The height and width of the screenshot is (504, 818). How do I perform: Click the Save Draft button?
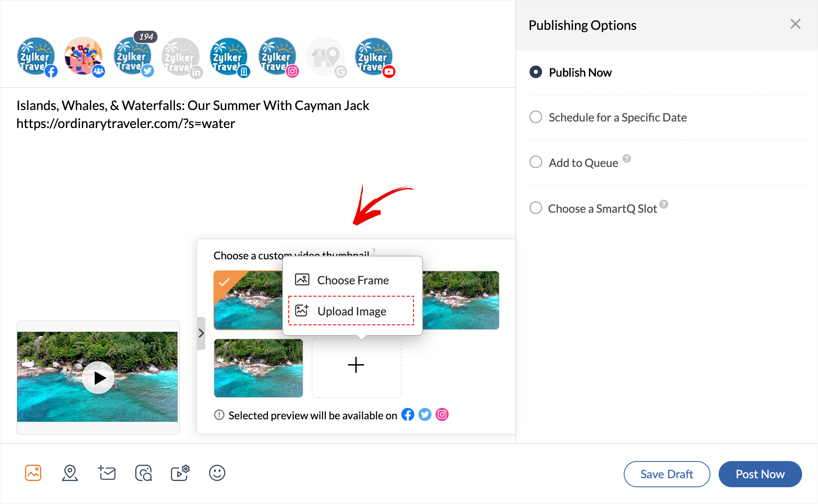pyautogui.click(x=667, y=474)
